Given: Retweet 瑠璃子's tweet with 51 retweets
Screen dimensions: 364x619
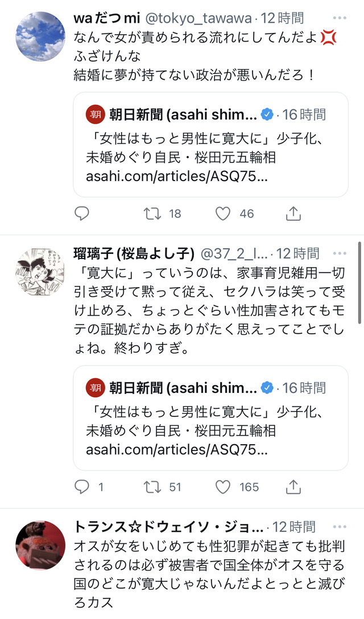Looking at the screenshot, I should [152, 487].
